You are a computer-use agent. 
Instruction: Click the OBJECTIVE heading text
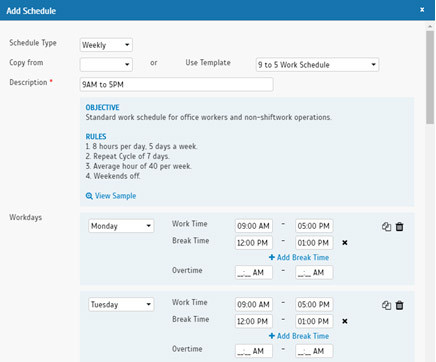[102, 107]
